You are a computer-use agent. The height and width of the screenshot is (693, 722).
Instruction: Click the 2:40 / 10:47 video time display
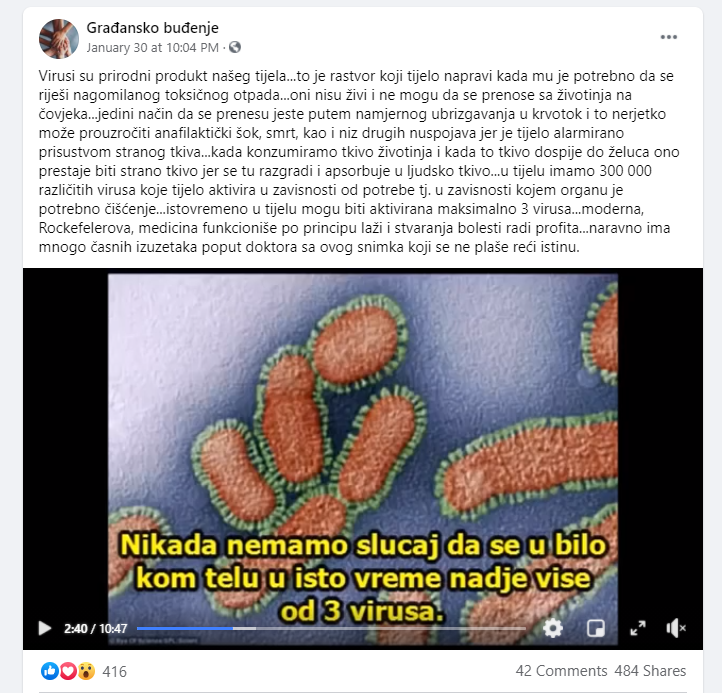[95, 629]
